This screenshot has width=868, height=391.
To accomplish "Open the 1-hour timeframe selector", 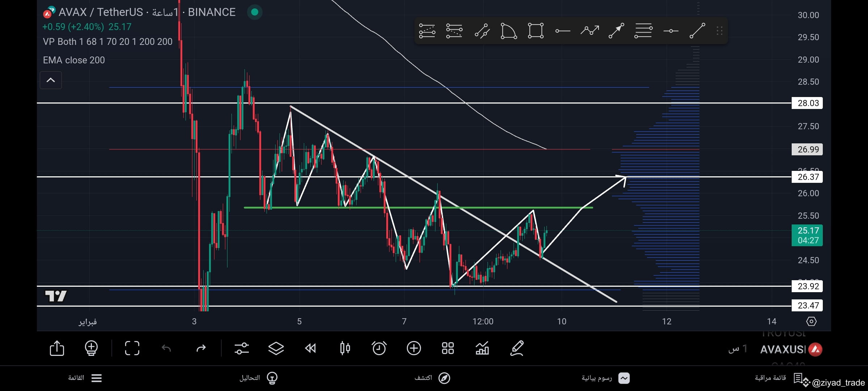I will [738, 349].
